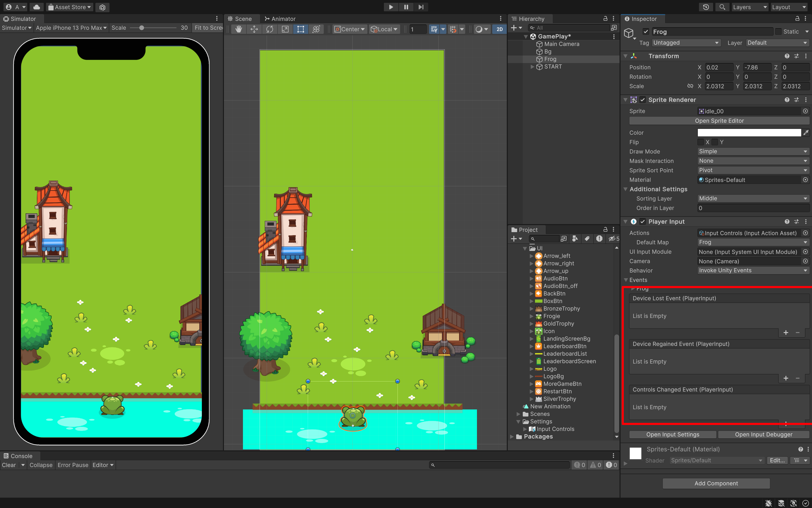Select the Hand view tool
812x508 pixels.
coord(238,29)
